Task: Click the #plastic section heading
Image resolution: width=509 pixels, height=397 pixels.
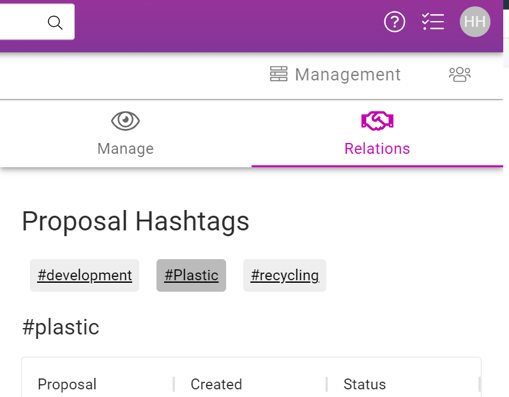Action: [x=61, y=327]
